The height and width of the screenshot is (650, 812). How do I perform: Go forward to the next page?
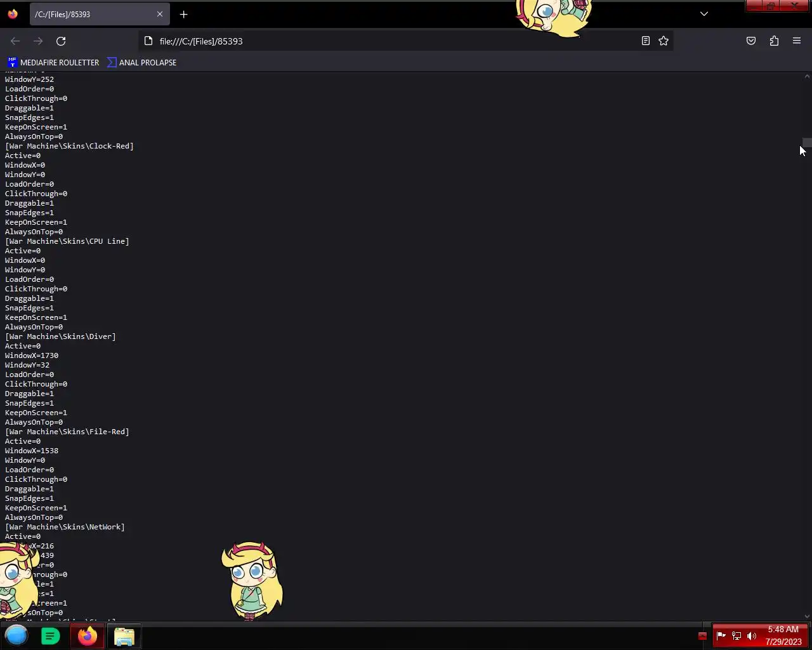point(38,41)
